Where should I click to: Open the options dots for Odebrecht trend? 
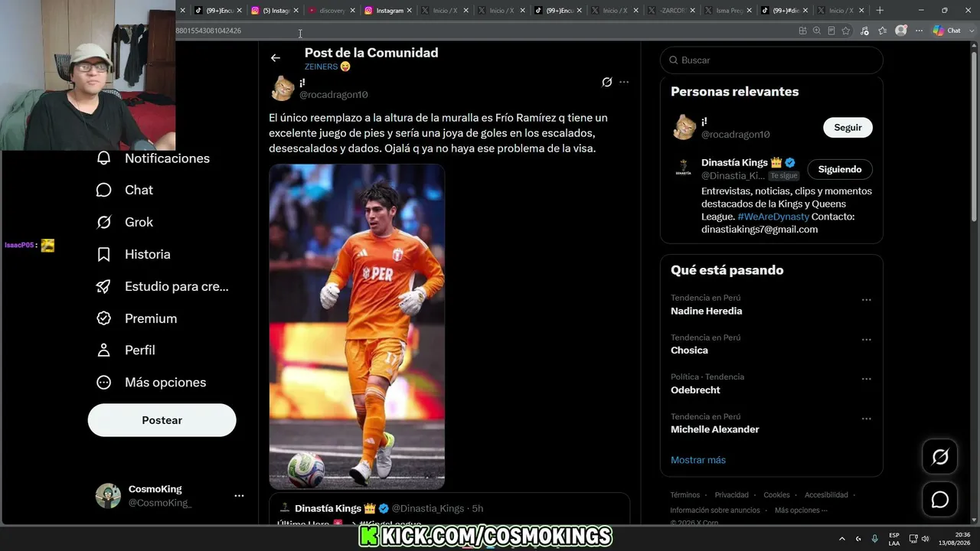867,379
